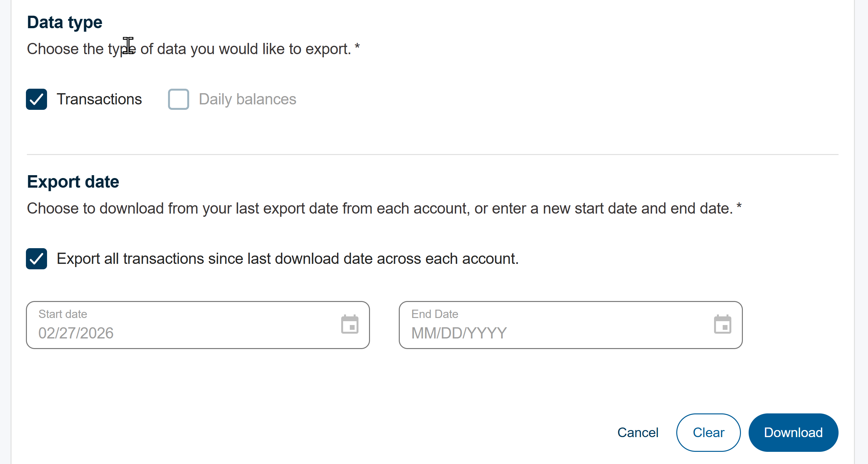Click the 'Export all transactions since last download' text

click(x=287, y=259)
